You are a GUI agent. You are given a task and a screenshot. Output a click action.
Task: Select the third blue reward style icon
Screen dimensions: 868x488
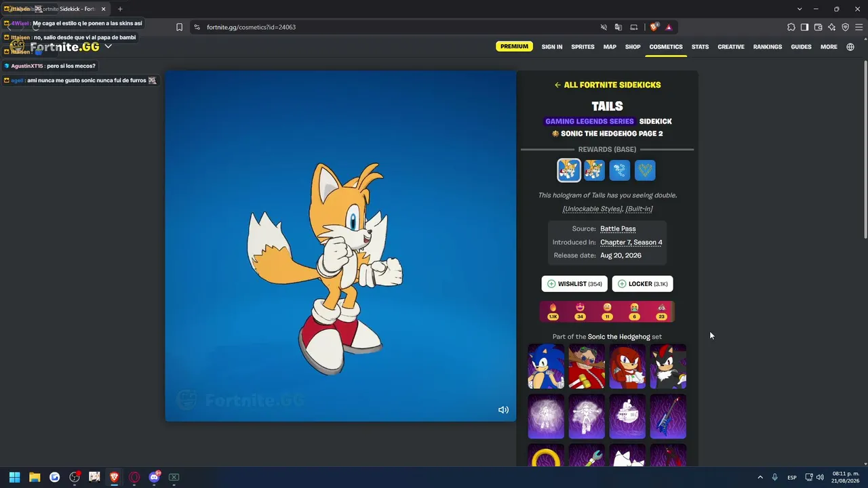620,170
